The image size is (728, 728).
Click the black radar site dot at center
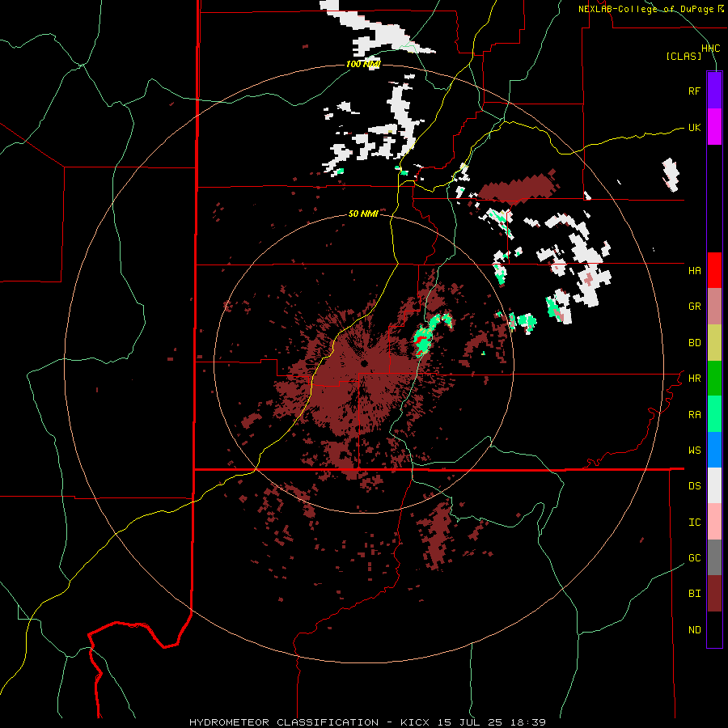(365, 363)
